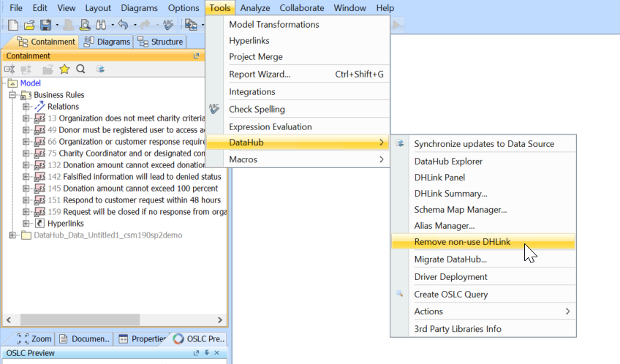Click the star favorites icon in Containment
This screenshot has height=364, width=620.
click(x=64, y=69)
